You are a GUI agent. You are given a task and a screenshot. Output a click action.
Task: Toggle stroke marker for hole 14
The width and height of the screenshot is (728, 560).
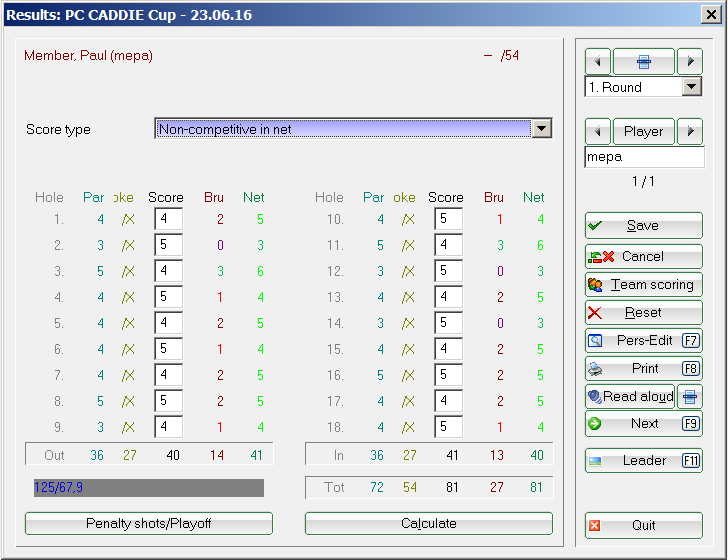click(408, 323)
